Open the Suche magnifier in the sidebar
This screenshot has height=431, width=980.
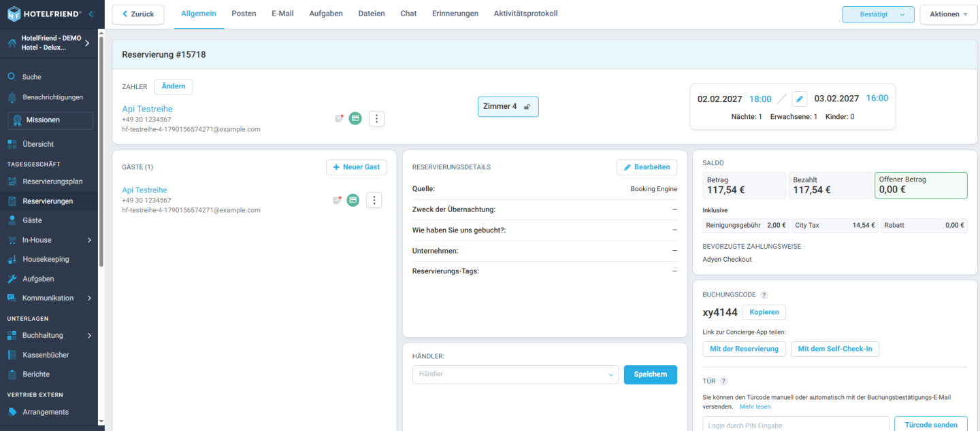pos(12,77)
